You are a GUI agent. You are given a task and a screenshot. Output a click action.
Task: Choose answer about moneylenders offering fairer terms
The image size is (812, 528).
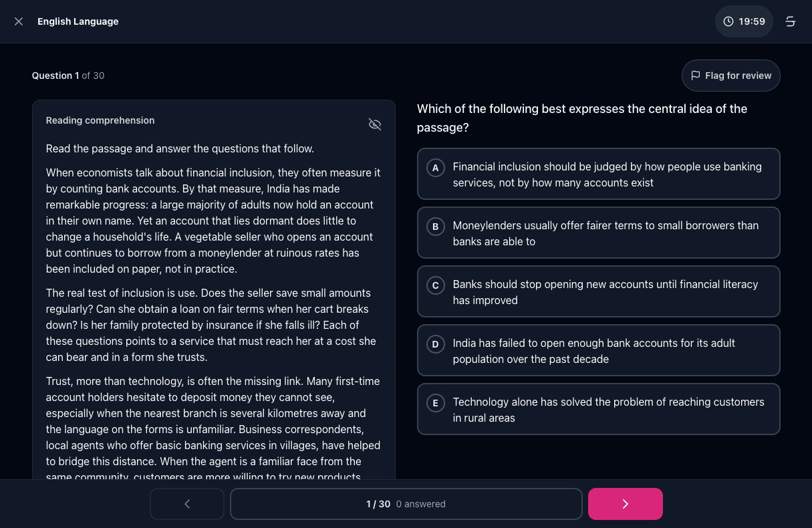(x=599, y=233)
